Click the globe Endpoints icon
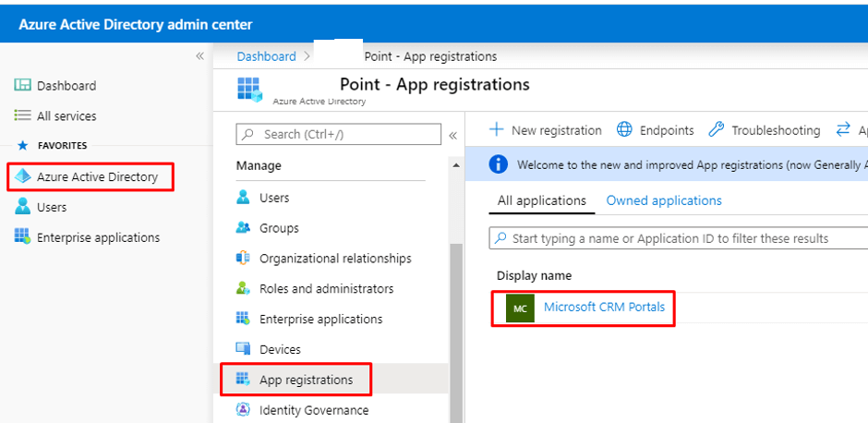 click(x=624, y=130)
